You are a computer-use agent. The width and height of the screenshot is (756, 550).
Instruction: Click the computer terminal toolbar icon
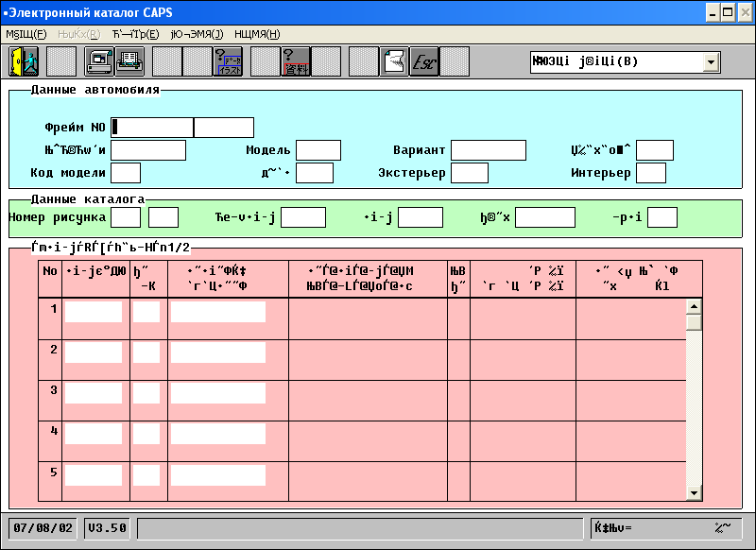(99, 62)
